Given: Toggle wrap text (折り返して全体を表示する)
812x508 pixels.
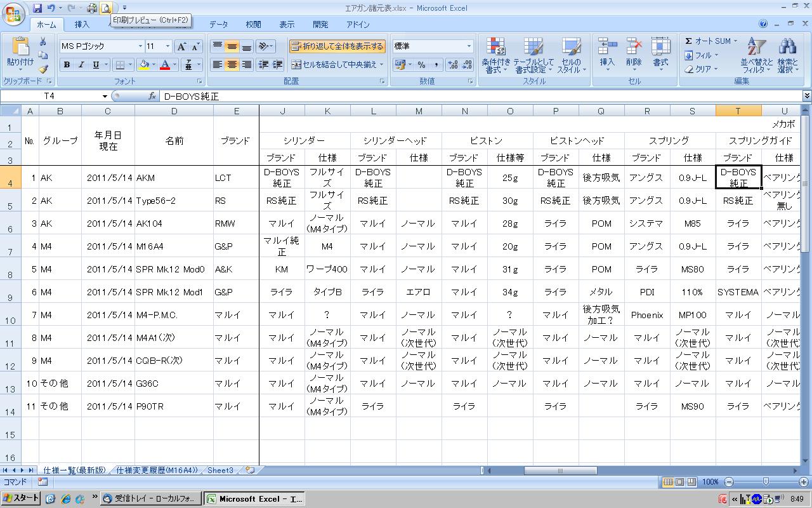Looking at the screenshot, I should (x=337, y=46).
